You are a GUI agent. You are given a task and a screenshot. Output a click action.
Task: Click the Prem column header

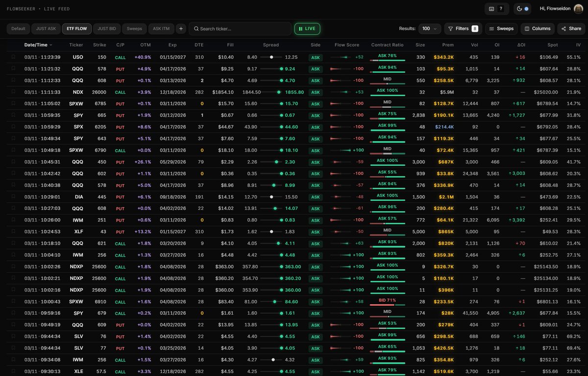point(447,45)
